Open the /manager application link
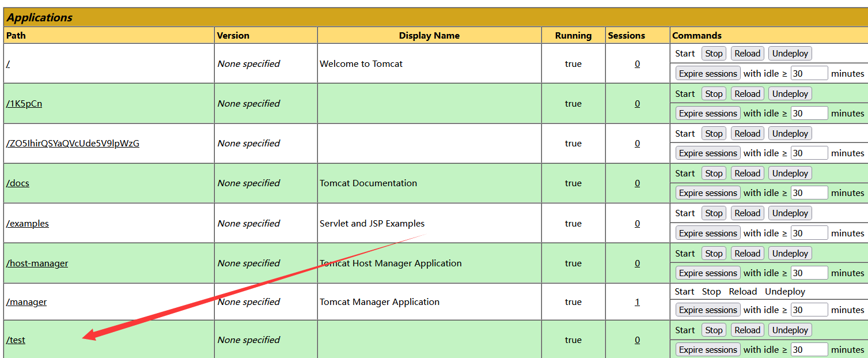The height and width of the screenshot is (358, 868). [26, 302]
